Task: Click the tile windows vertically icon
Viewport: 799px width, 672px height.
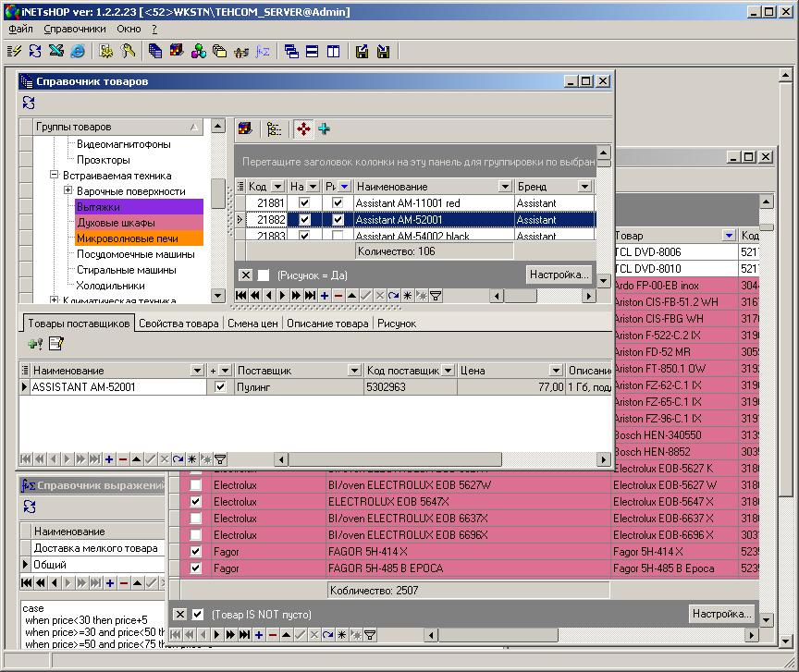Action: (332, 51)
